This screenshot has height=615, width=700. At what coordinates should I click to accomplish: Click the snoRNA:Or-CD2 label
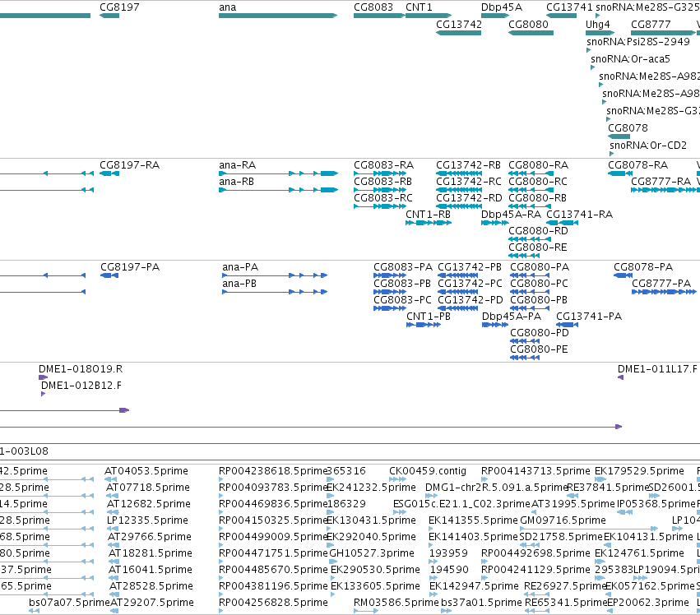(x=648, y=146)
